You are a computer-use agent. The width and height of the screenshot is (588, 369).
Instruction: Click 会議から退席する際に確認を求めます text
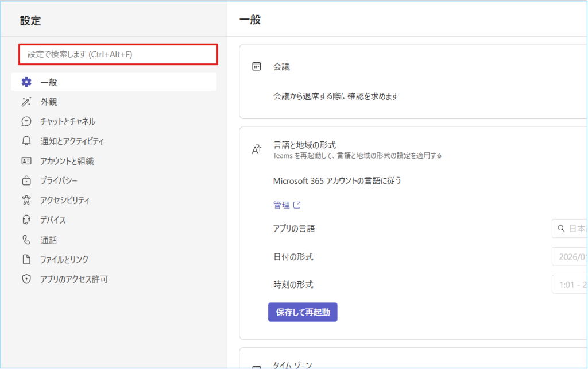(335, 97)
